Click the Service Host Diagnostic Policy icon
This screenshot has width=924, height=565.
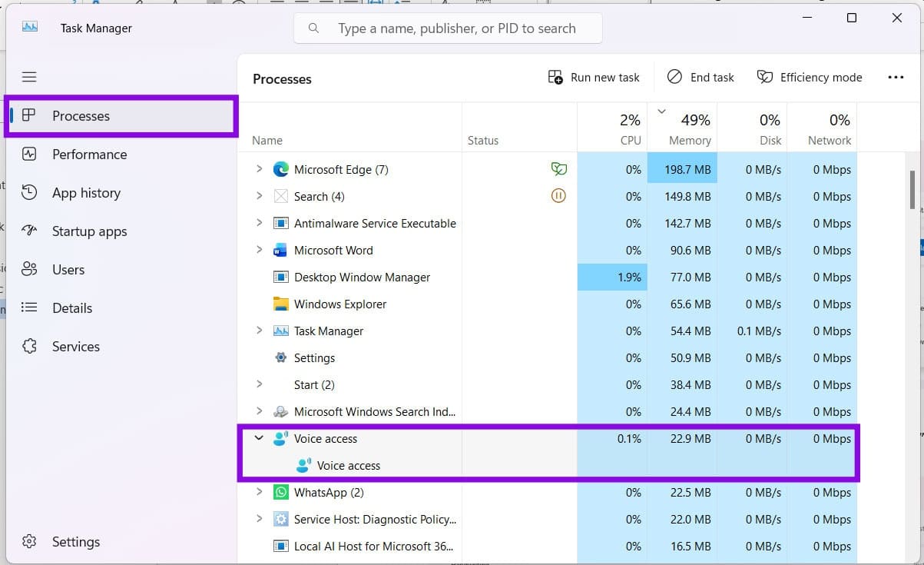[281, 519]
